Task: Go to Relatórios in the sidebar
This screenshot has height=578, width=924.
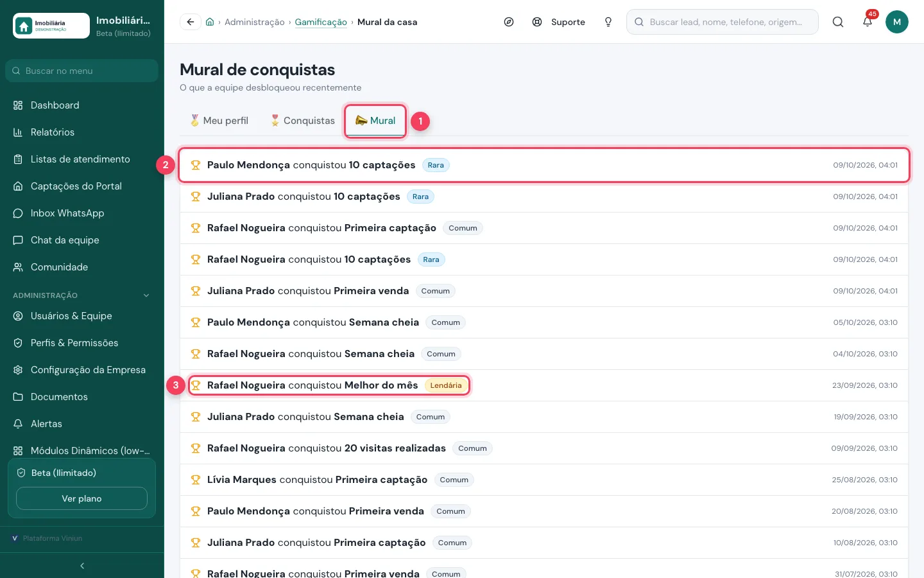Action: coord(82,132)
